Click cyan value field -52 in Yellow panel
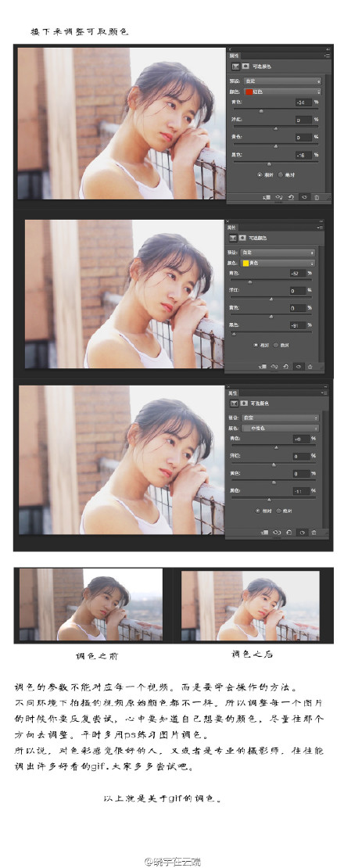344x868 pixels. [x=298, y=274]
